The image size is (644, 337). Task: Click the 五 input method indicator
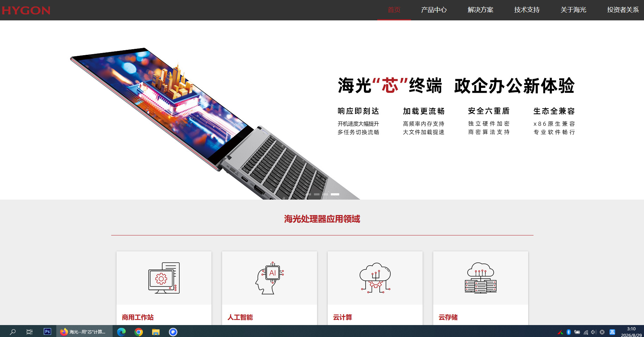click(612, 332)
